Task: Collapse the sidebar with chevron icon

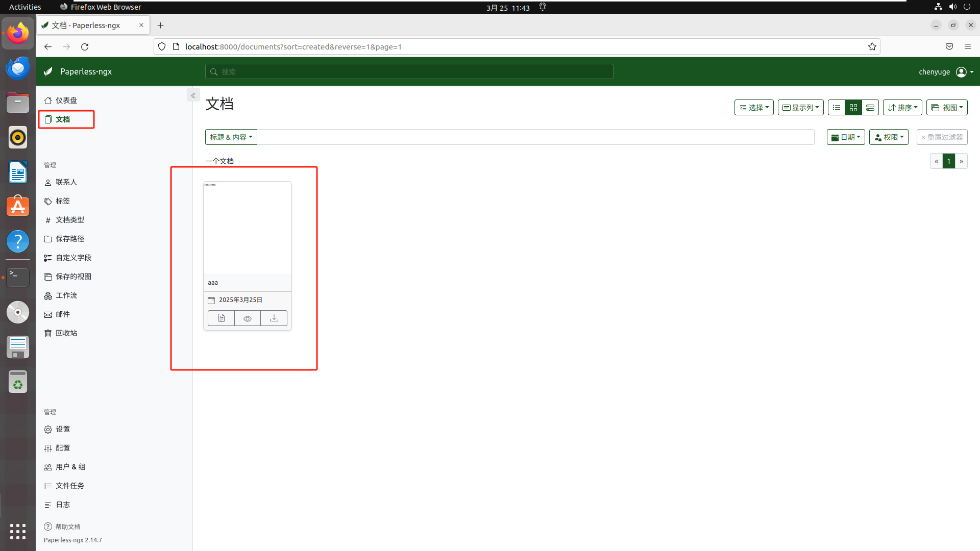Action: pos(193,95)
